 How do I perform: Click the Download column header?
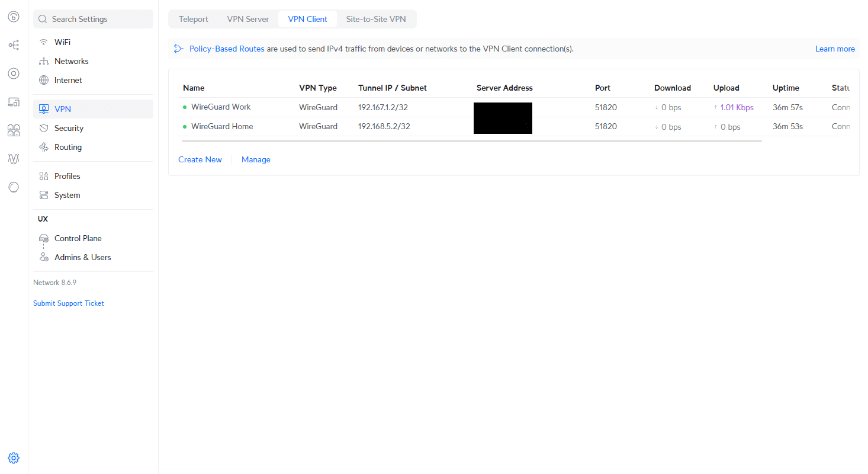click(x=673, y=88)
